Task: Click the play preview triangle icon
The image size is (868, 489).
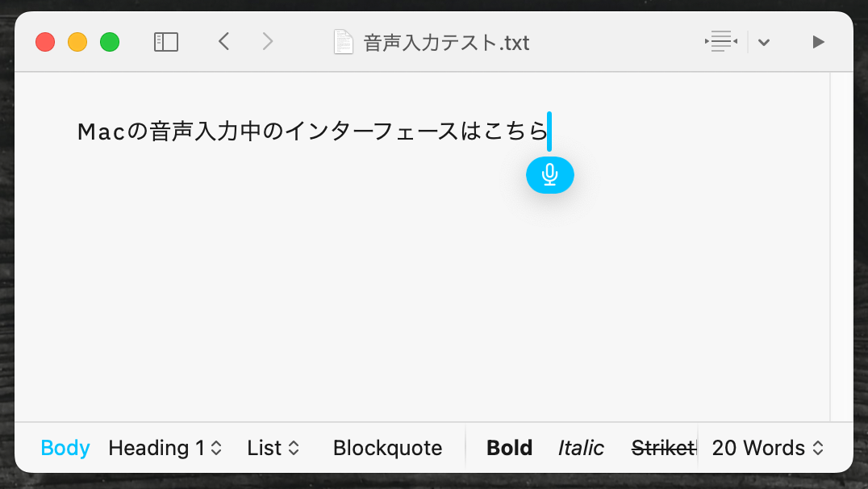Action: (x=818, y=42)
